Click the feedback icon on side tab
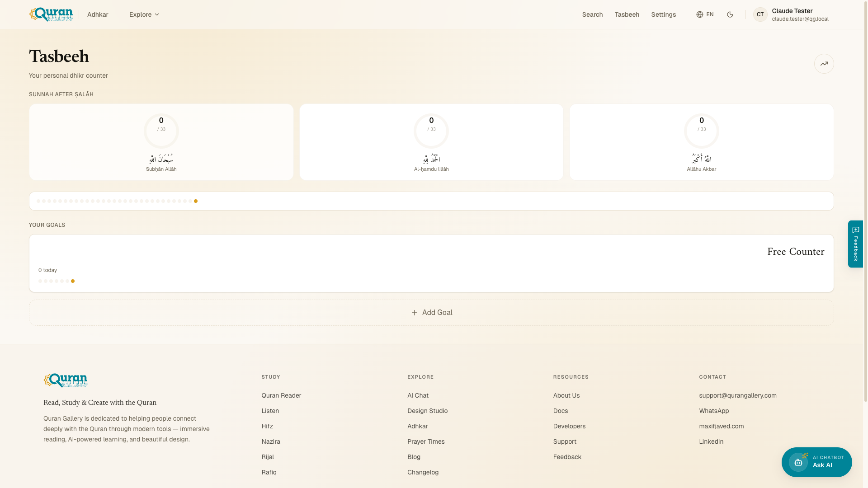Viewport: 868px width, 488px height. 856,230
